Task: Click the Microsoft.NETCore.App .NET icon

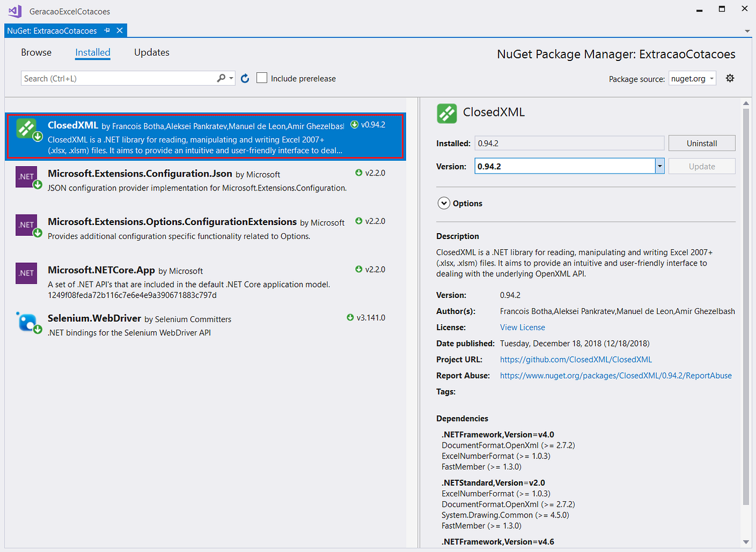Action: [x=26, y=273]
